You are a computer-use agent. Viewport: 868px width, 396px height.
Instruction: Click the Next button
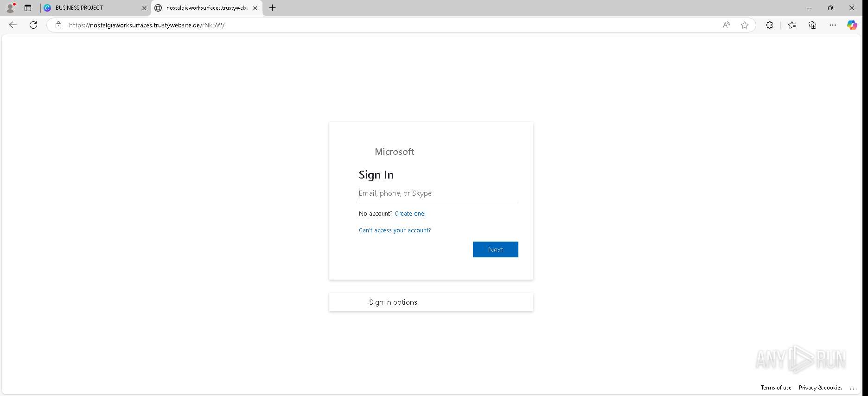point(495,249)
